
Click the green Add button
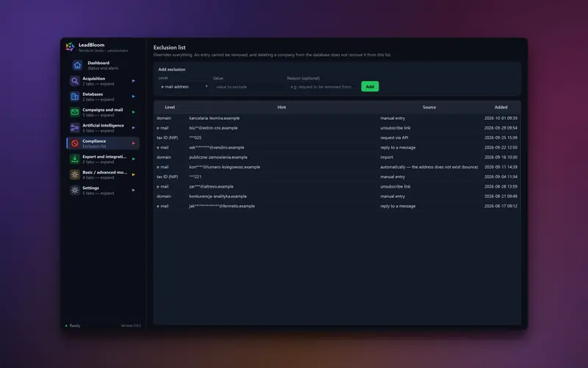click(x=370, y=87)
